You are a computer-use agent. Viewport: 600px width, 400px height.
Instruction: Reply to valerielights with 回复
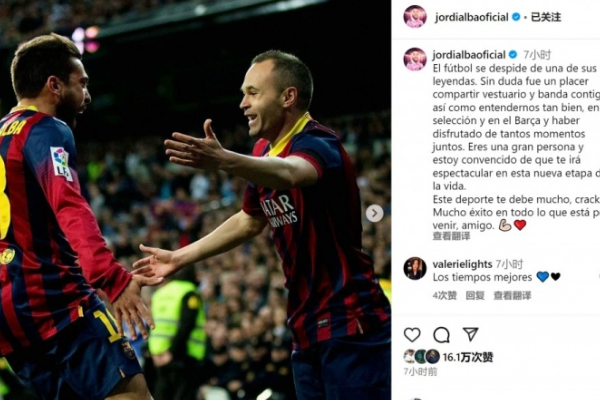click(475, 295)
